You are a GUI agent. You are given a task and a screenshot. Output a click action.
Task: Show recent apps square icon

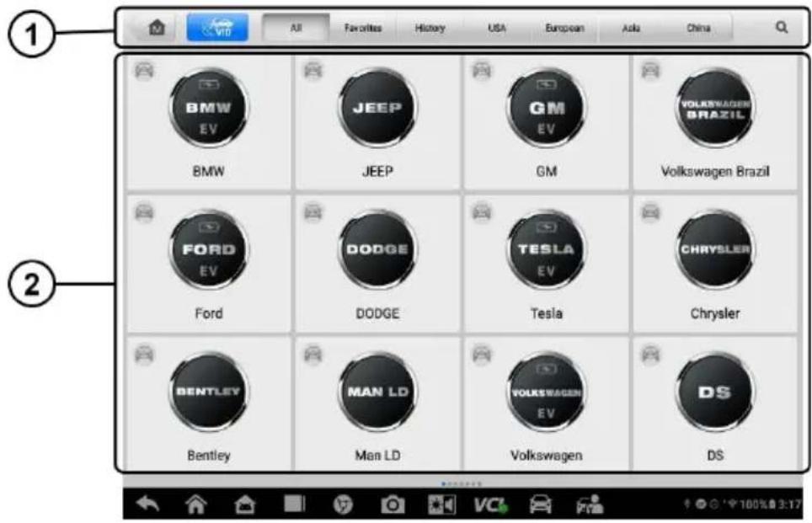294,504
